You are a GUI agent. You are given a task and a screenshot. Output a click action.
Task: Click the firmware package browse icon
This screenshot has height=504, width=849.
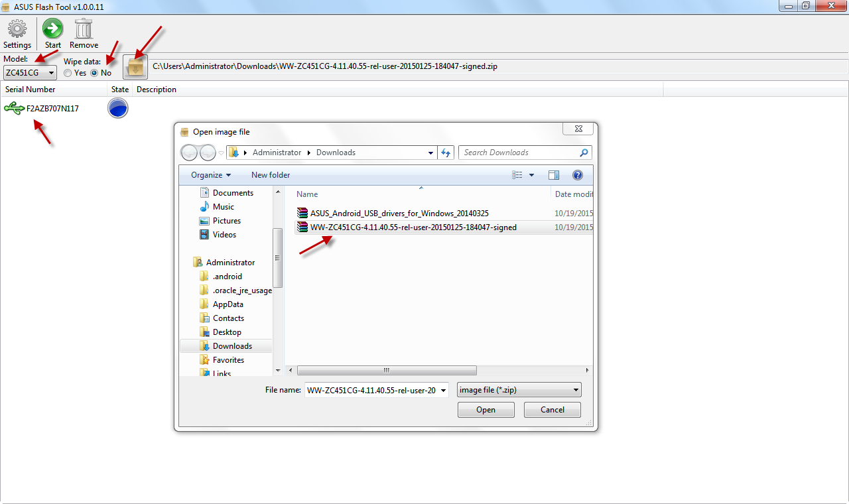point(135,66)
